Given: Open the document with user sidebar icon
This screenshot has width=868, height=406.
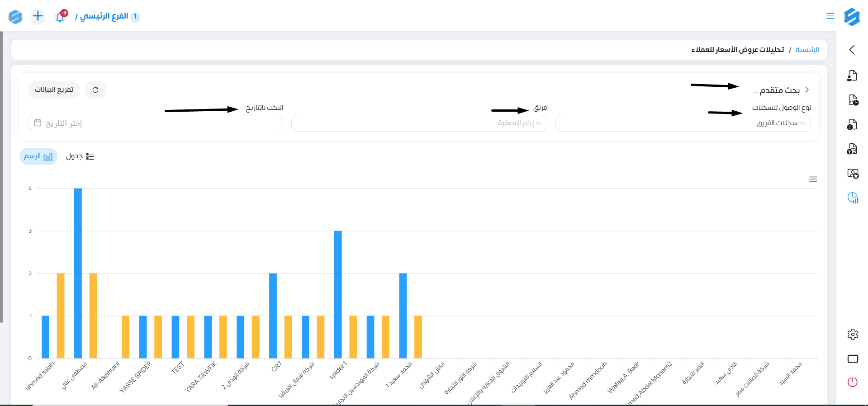Looking at the screenshot, I should tap(852, 76).
